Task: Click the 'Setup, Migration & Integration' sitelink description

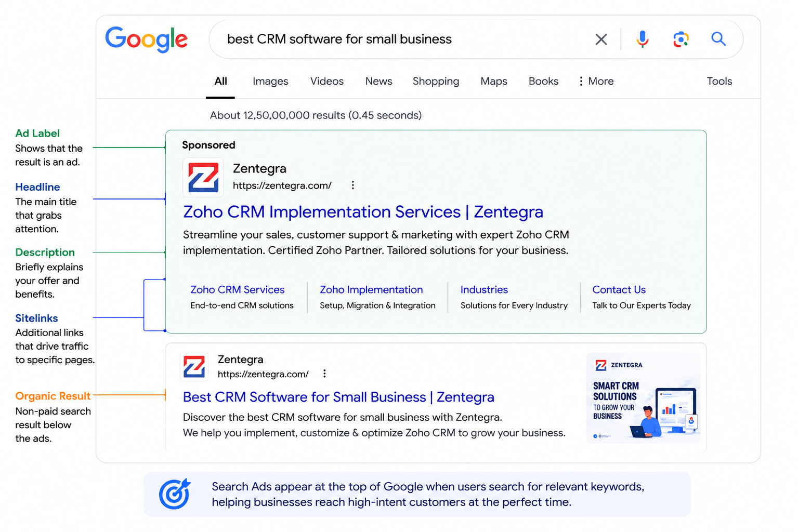Action: pyautogui.click(x=377, y=305)
